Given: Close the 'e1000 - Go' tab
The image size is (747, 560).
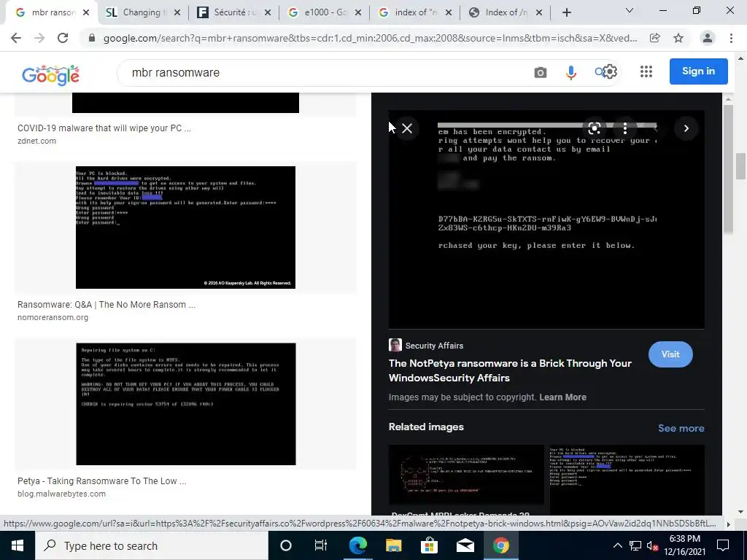Looking at the screenshot, I should tap(357, 13).
